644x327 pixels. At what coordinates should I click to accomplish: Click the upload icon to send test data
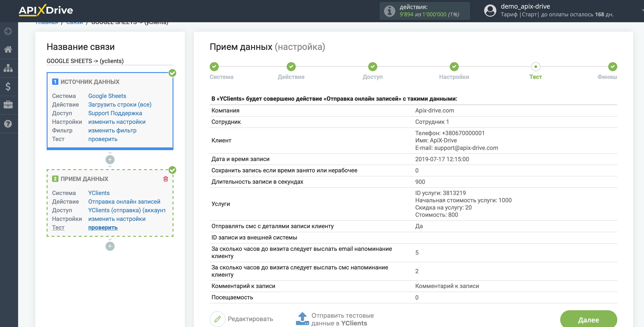coord(302,319)
